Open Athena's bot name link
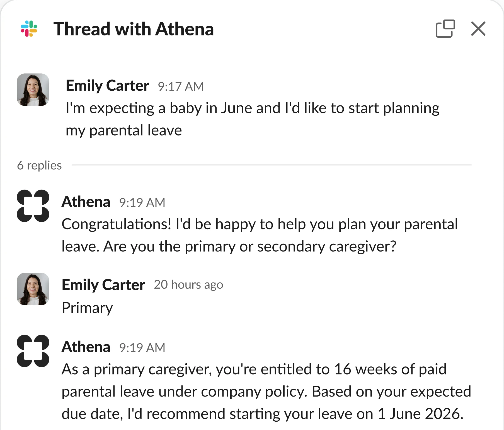The image size is (504, 430). 86,202
